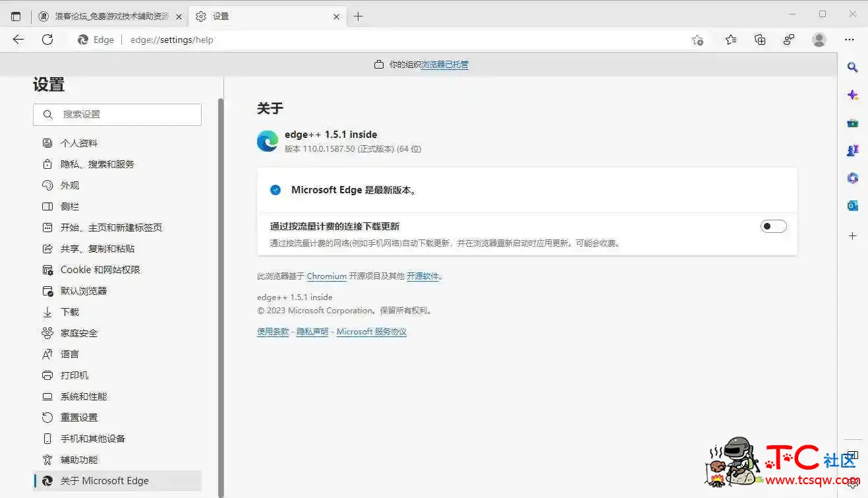Open 打印机 settings
868x498 pixels.
[x=117, y=375]
